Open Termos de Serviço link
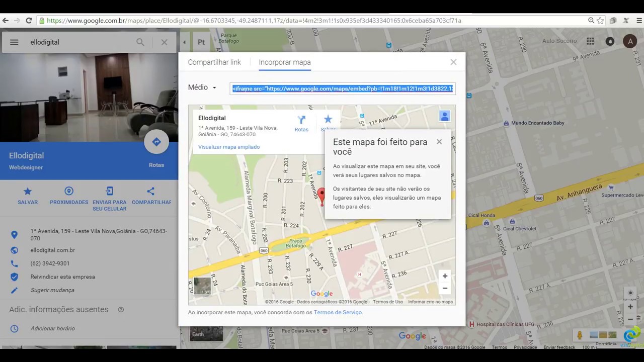644x362 pixels. 338,312
